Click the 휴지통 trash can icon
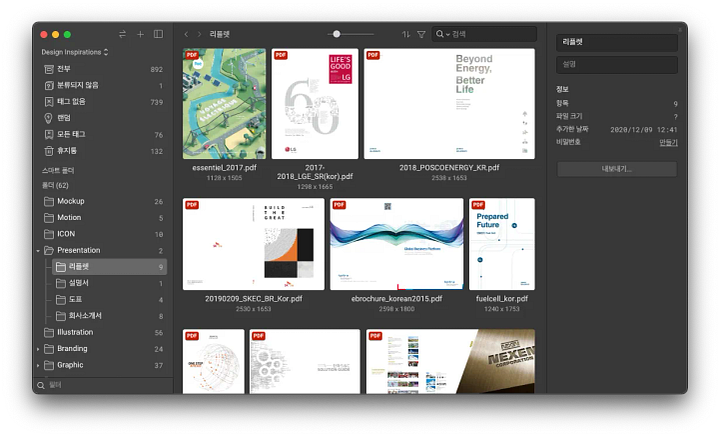 (x=48, y=151)
